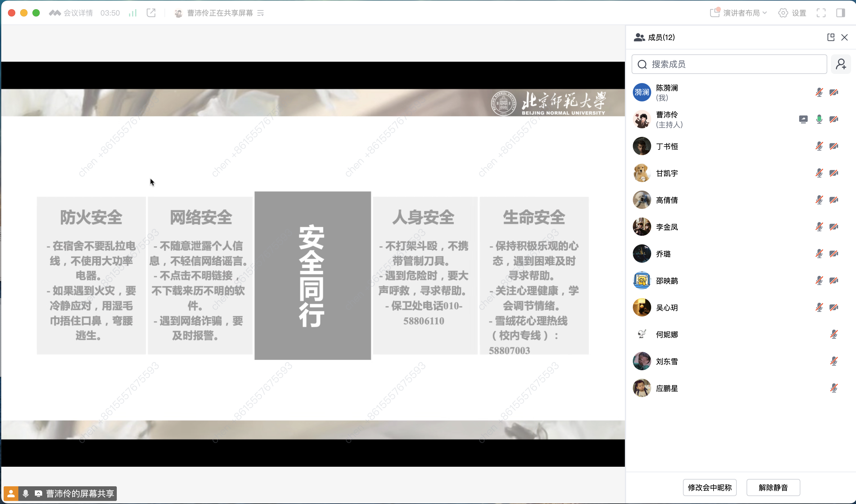Toggle camera for 陈漪澜 (我)

coord(834,92)
